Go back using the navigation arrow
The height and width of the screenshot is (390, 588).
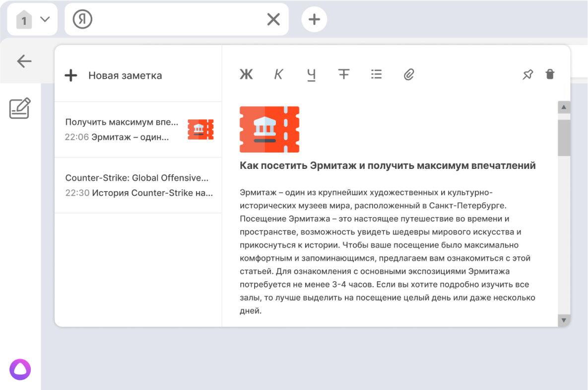click(24, 61)
